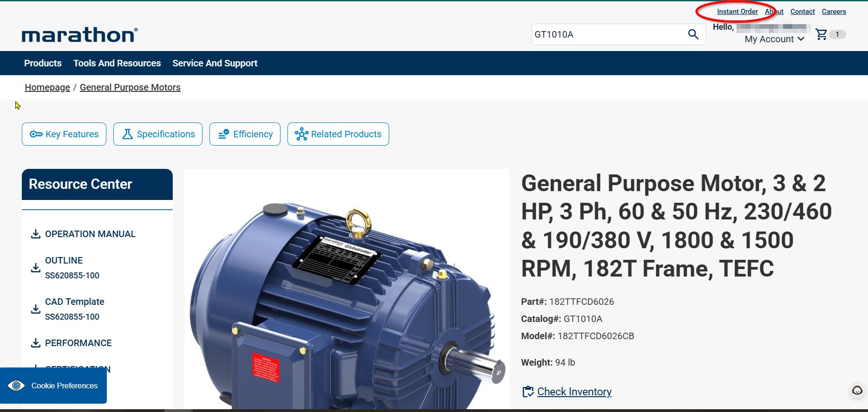Jump to Key Features section

point(64,134)
